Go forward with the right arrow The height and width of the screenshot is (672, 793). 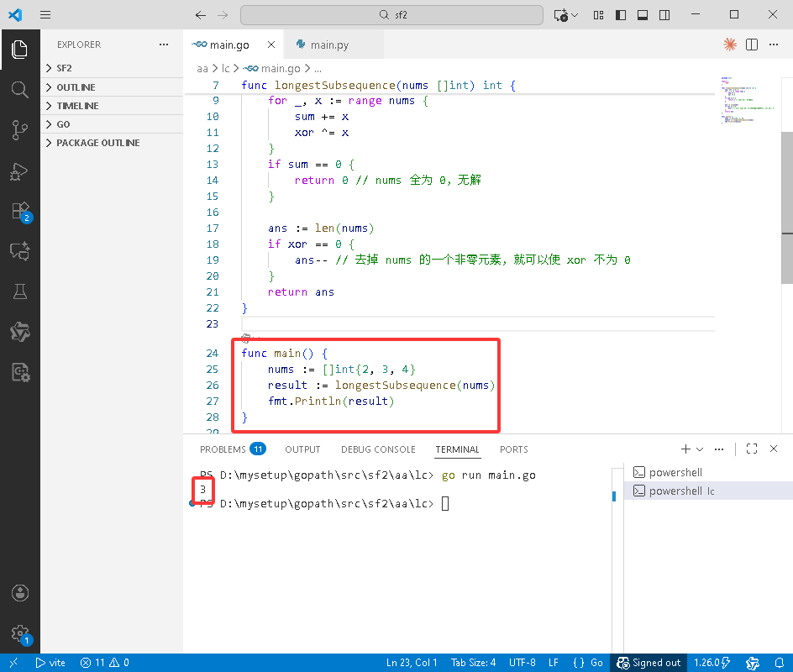click(223, 15)
